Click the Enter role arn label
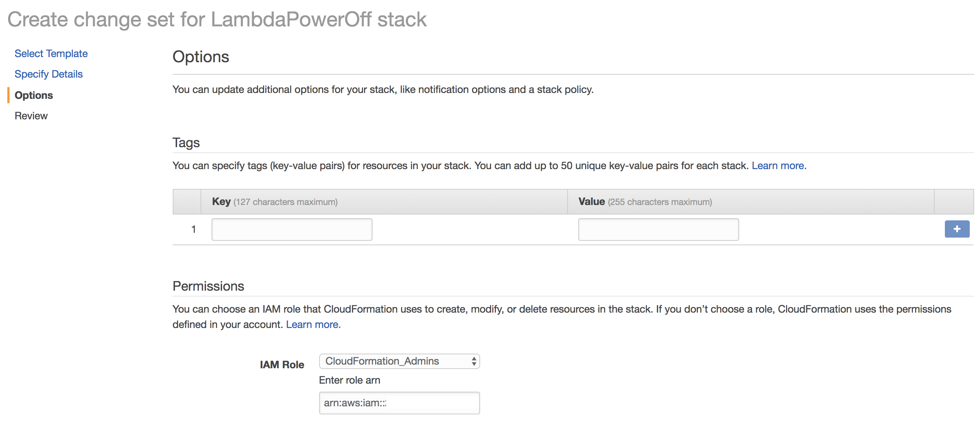Screen dimensions: 980x440 point(349,380)
